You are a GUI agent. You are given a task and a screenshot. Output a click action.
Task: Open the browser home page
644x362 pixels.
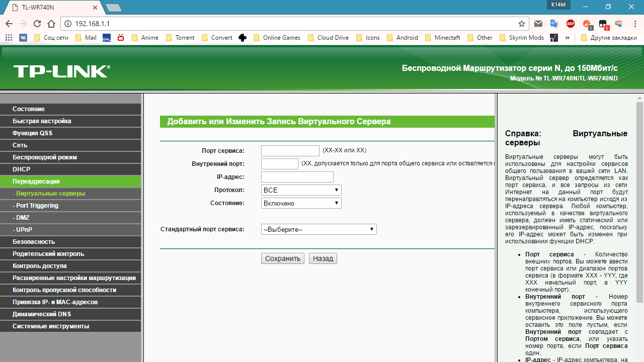pos(51,24)
